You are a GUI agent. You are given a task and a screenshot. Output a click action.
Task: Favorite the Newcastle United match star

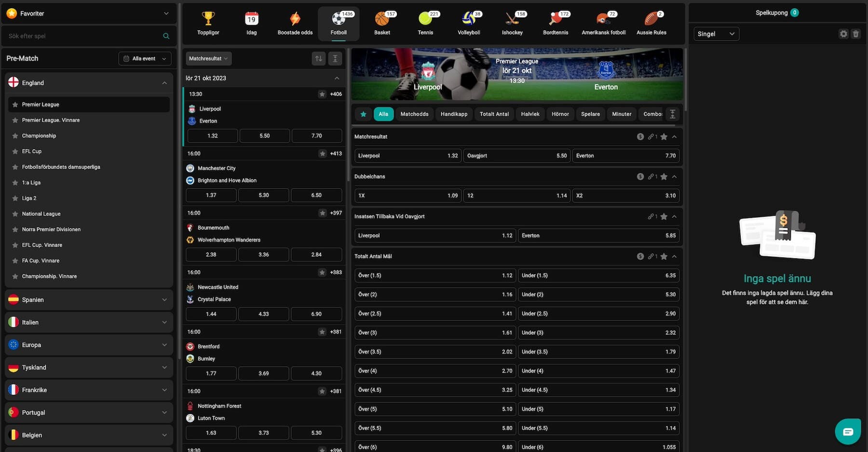(x=322, y=272)
